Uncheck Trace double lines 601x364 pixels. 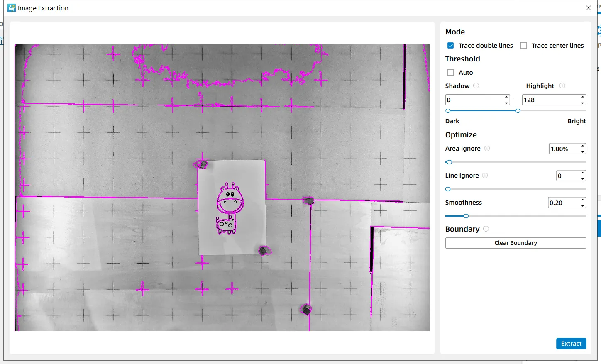pyautogui.click(x=450, y=46)
